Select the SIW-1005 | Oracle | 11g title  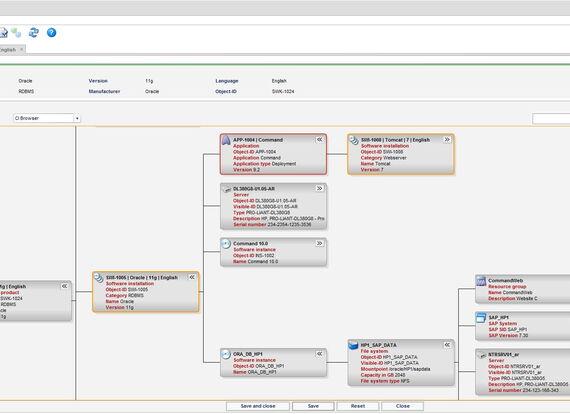(142, 278)
